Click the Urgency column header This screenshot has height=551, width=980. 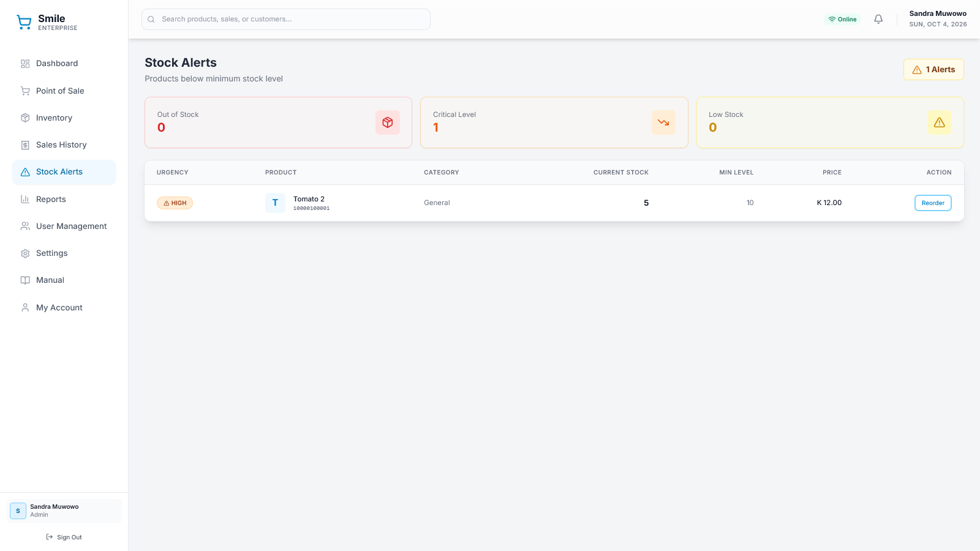(173, 173)
